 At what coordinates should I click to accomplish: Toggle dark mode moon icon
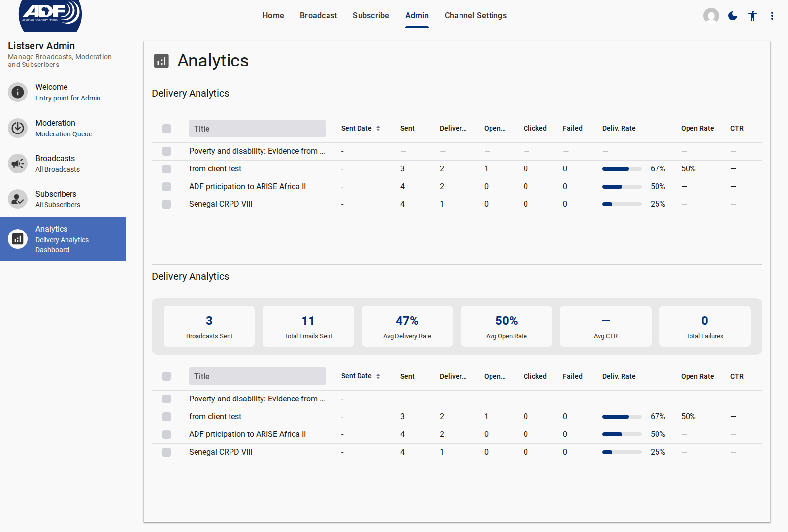click(733, 16)
